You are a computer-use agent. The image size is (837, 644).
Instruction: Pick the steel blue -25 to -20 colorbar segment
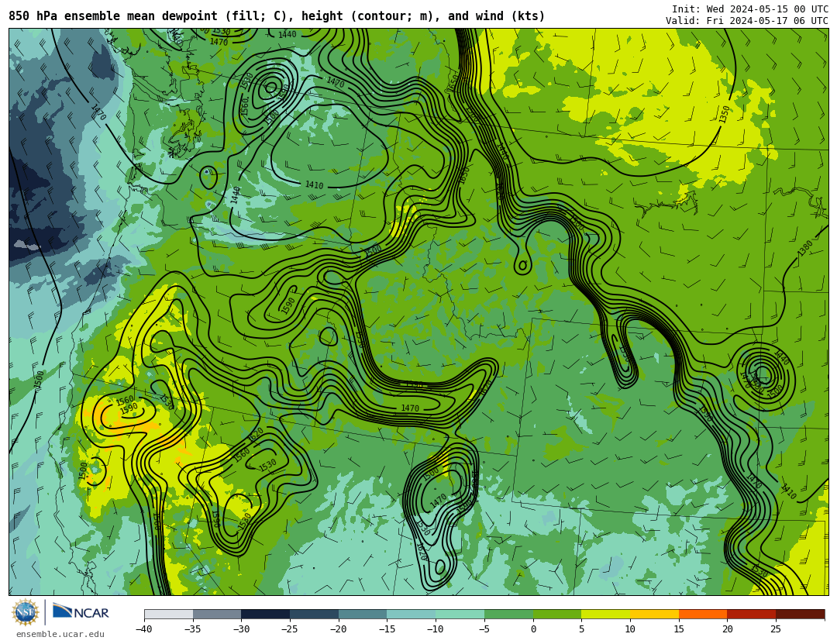[314, 614]
